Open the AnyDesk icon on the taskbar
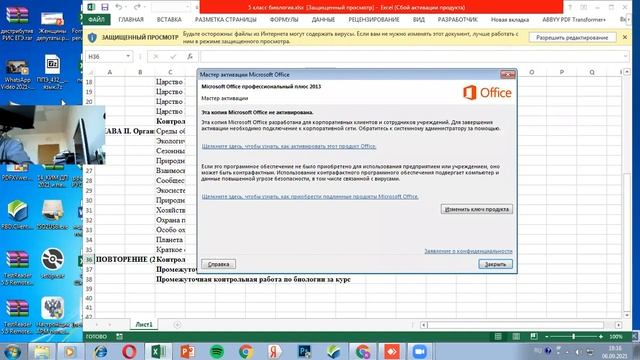640x360 pixels. (x=391, y=351)
